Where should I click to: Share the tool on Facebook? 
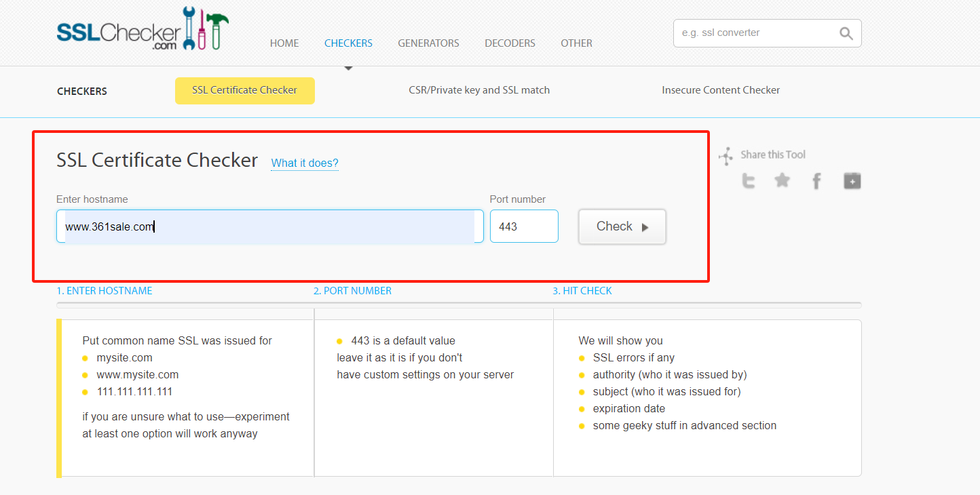pos(816,181)
